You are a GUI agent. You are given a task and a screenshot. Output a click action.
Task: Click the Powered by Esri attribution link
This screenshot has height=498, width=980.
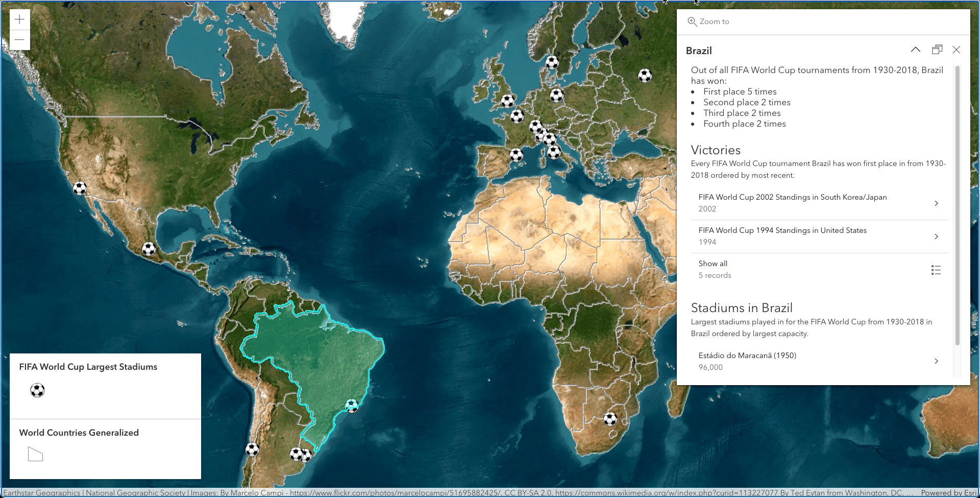pyautogui.click(x=949, y=493)
